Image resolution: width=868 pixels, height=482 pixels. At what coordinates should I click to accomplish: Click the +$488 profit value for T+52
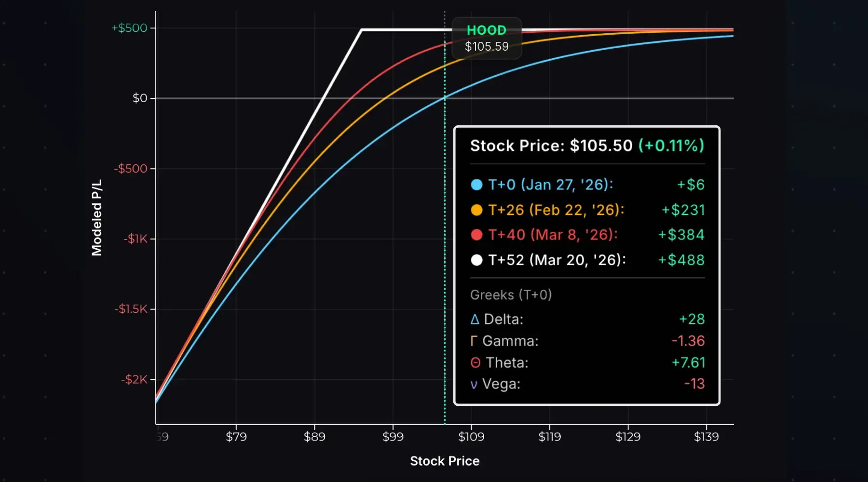681,260
